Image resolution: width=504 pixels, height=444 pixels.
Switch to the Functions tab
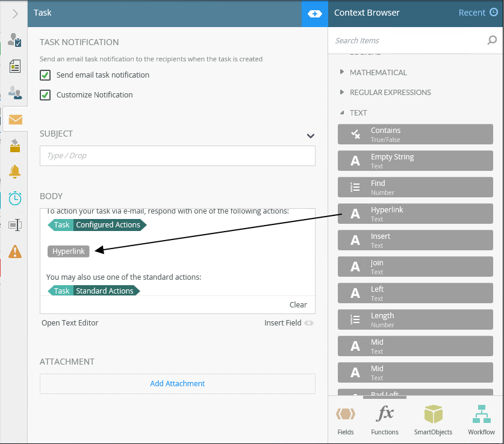pos(385,421)
